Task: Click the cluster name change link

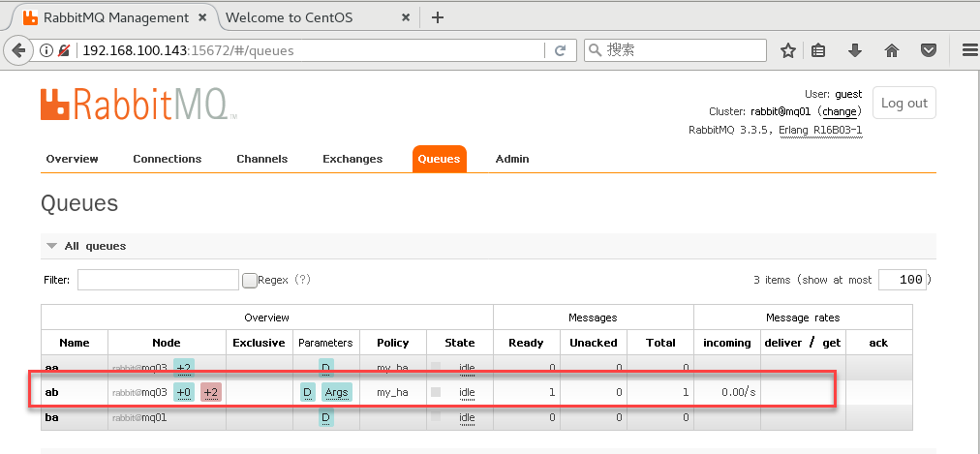Action: click(x=840, y=111)
